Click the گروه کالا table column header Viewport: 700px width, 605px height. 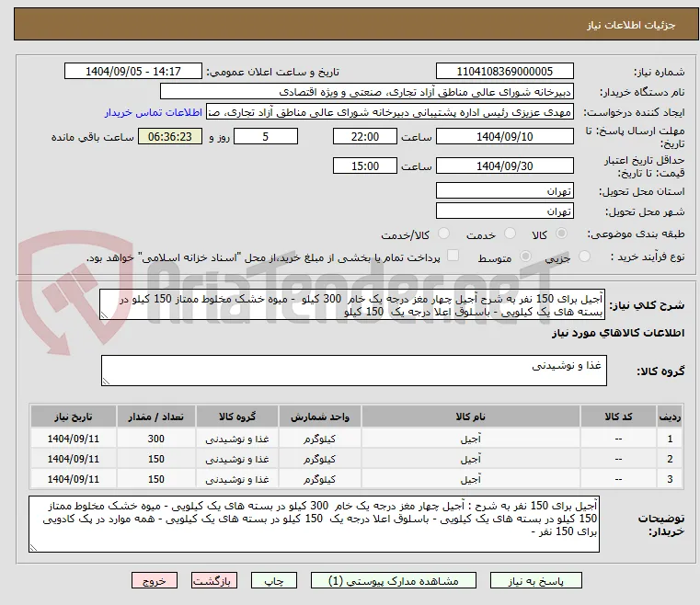(237, 417)
